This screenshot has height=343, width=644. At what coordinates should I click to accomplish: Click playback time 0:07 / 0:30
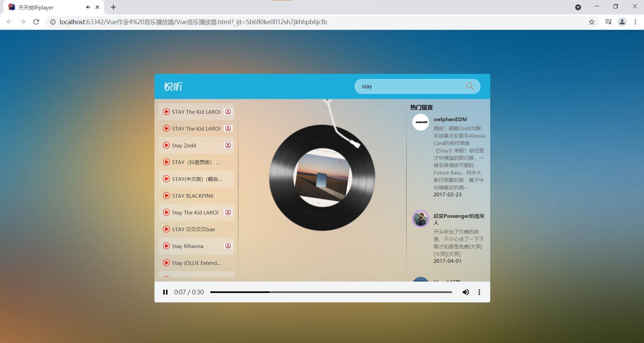[189, 292]
